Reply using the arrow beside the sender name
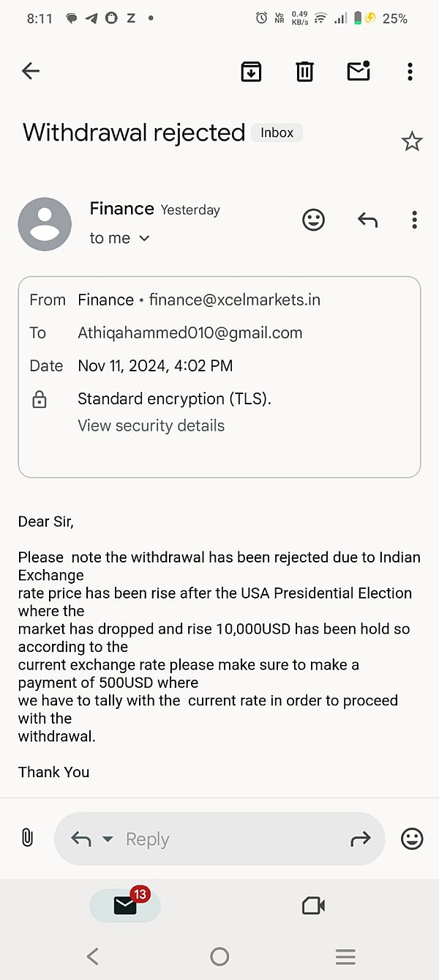This screenshot has height=980, width=439. 367,220
